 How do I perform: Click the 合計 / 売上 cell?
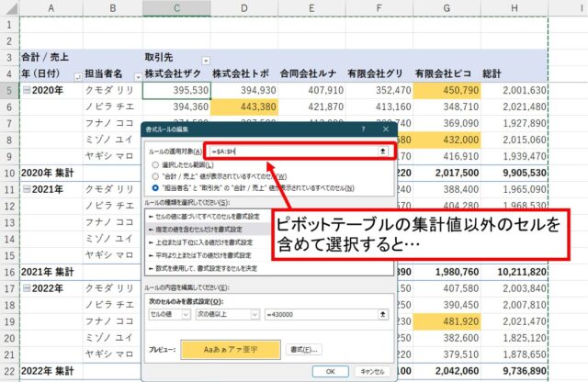[x=45, y=57]
